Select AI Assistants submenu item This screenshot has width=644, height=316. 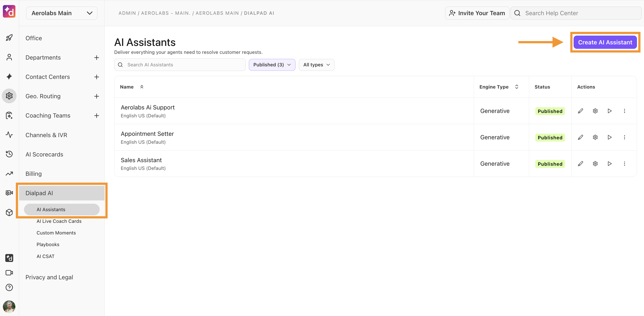pyautogui.click(x=62, y=209)
